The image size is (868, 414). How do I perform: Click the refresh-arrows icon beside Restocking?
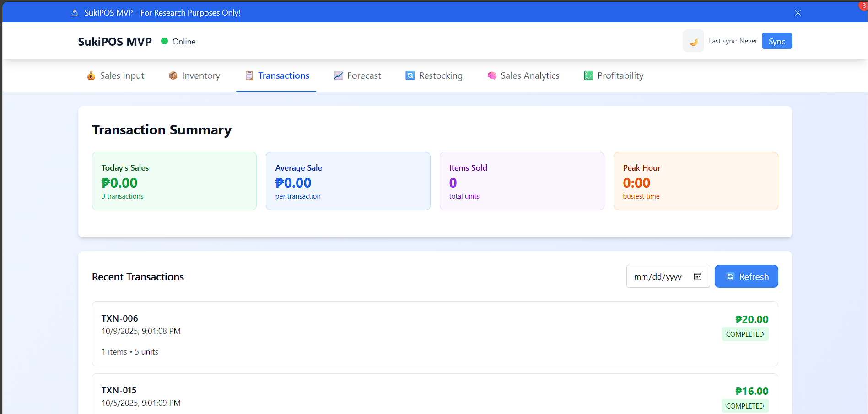click(410, 76)
